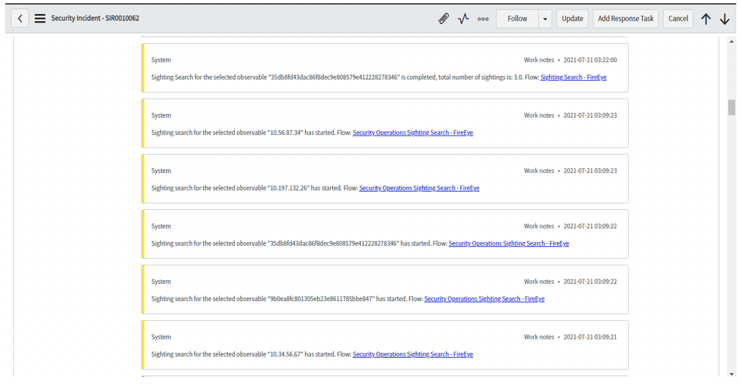
Task: Open the Sighting Search - FireEye link
Action: [573, 77]
